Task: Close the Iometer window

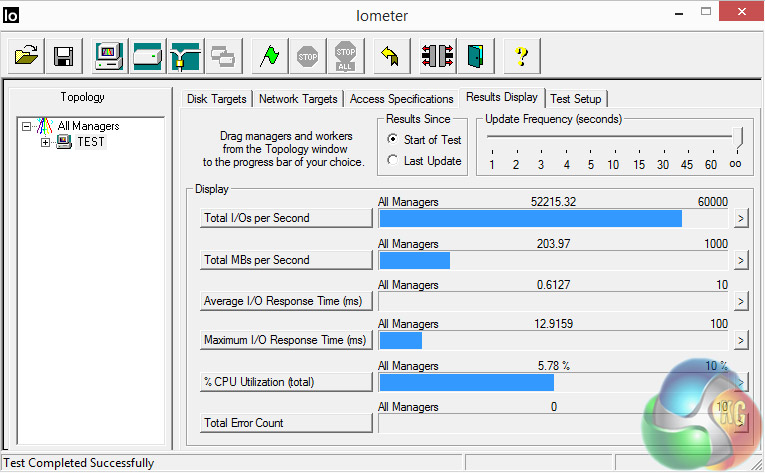Action: [x=742, y=12]
